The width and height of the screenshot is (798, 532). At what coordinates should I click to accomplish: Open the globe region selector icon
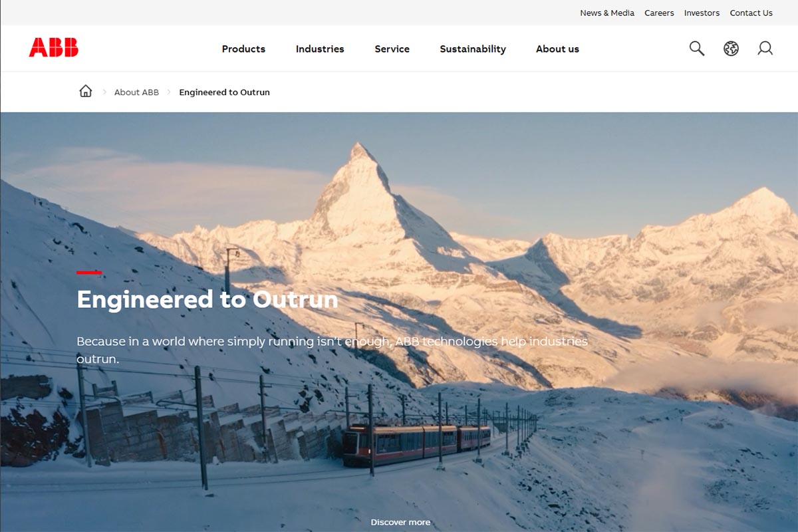731,49
